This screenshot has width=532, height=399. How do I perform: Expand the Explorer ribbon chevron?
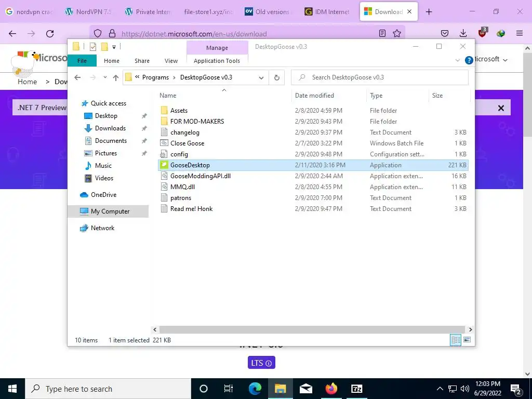pyautogui.click(x=457, y=60)
